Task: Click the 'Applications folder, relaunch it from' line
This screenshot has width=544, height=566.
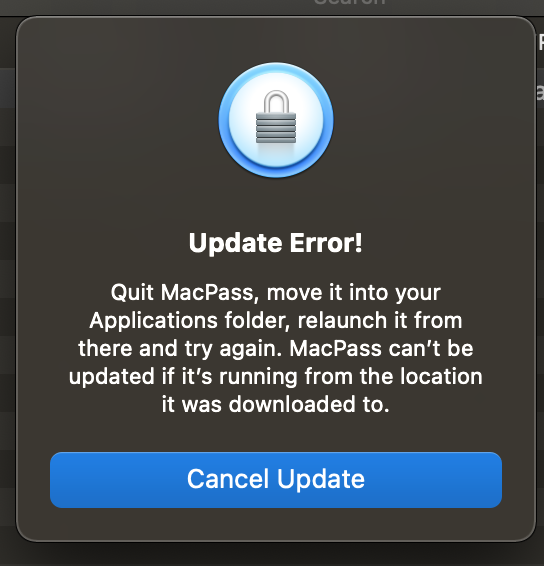Action: (275, 320)
